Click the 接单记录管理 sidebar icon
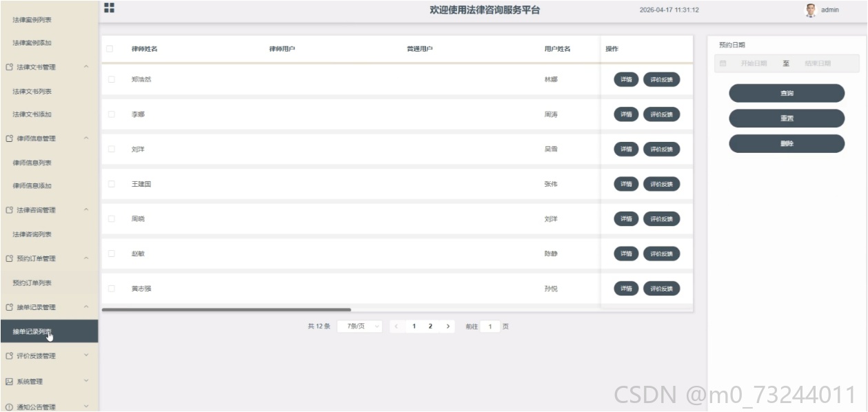 (x=10, y=307)
